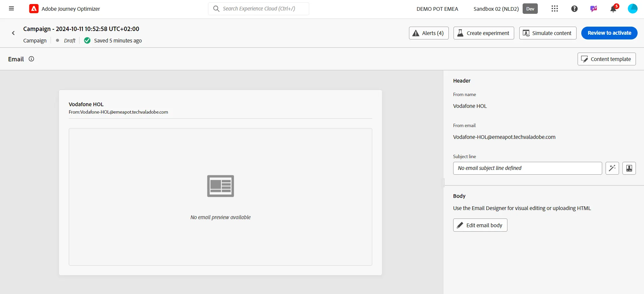This screenshot has width=644, height=294.
Task: Click the From email address in the Header panel
Action: click(504, 137)
